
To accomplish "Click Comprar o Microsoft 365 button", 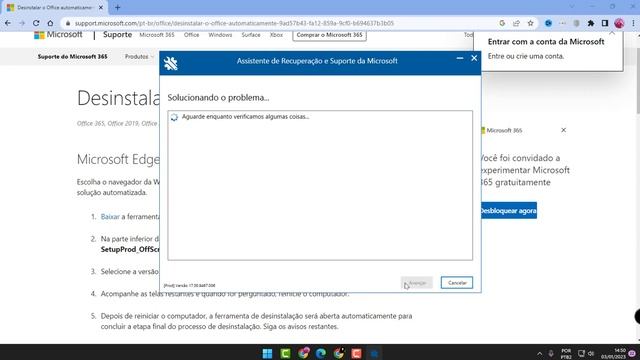I will [x=329, y=35].
